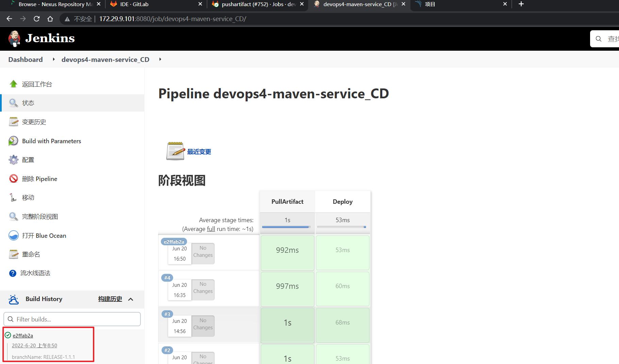Click the 992ms PullArtifact stage cell
The height and width of the screenshot is (364, 619).
click(287, 253)
